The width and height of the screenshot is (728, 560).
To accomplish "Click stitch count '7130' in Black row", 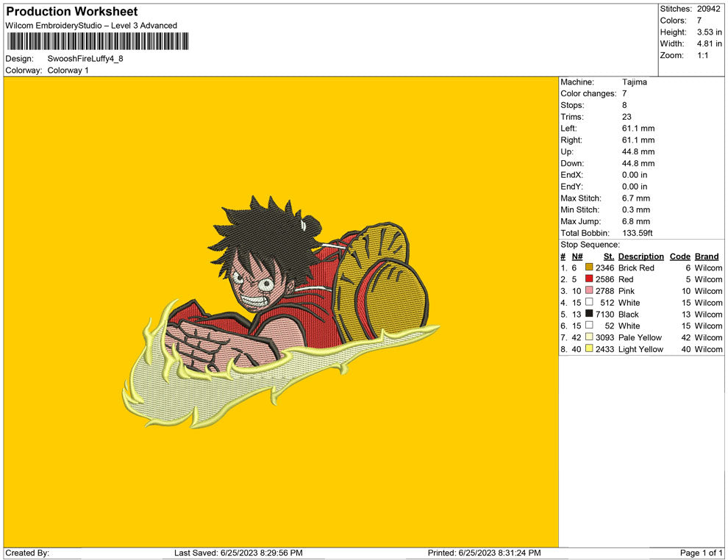I will coord(605,314).
